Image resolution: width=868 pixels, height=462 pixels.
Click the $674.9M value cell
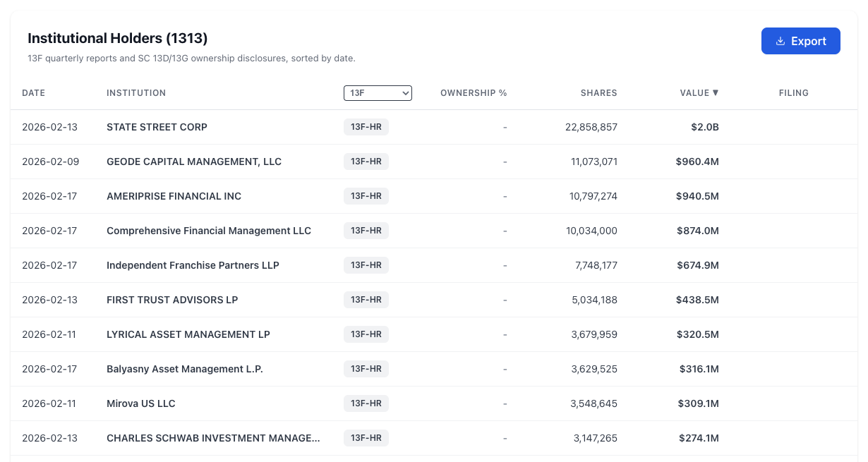(698, 265)
